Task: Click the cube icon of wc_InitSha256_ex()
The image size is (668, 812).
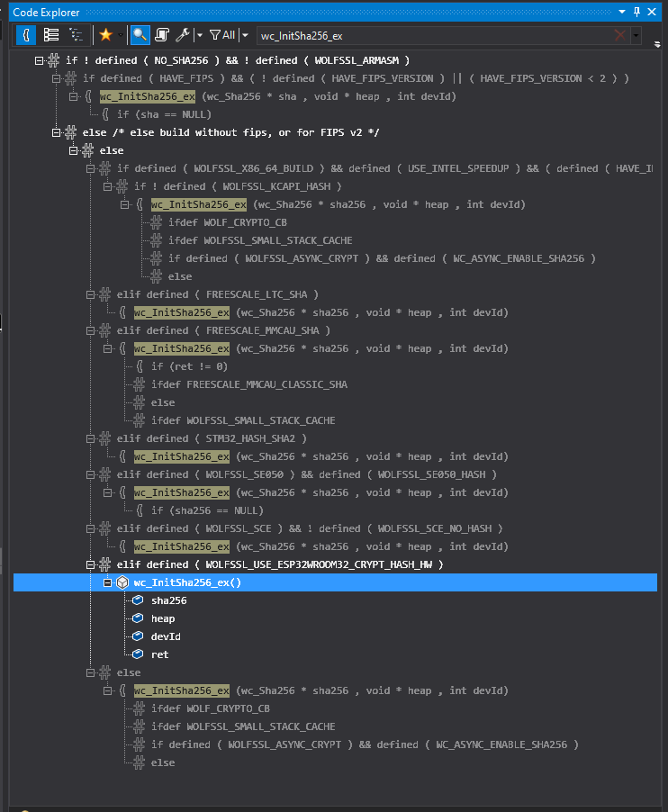Action: pyautogui.click(x=122, y=582)
